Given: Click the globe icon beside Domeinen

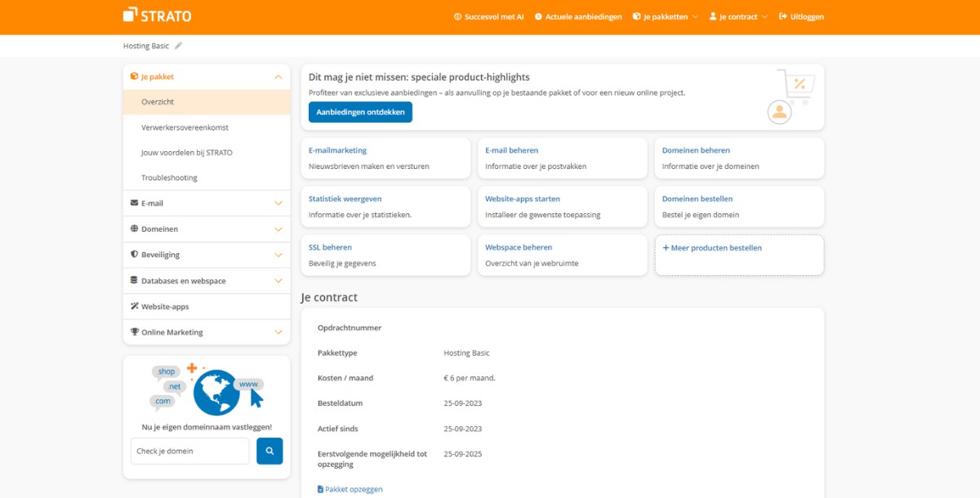Looking at the screenshot, I should (134, 229).
